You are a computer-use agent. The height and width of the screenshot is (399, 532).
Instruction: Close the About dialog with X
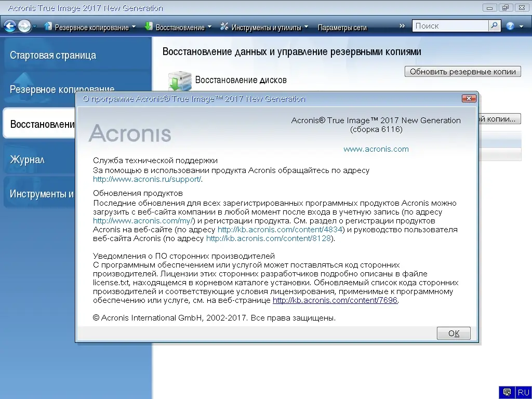pos(469,98)
